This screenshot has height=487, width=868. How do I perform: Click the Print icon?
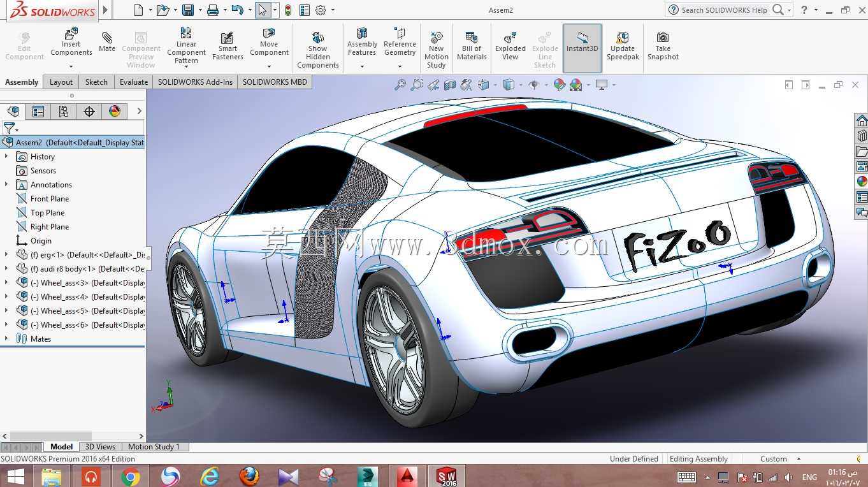click(213, 10)
